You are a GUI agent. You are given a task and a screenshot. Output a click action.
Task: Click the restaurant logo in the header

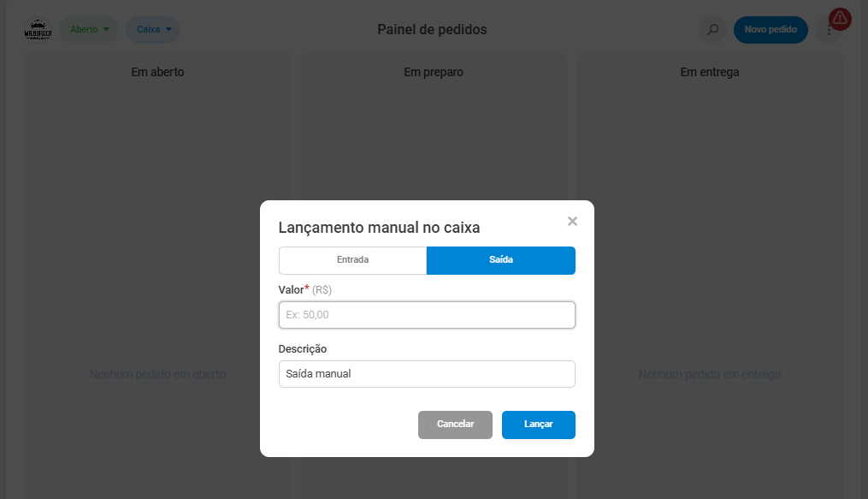click(38, 30)
